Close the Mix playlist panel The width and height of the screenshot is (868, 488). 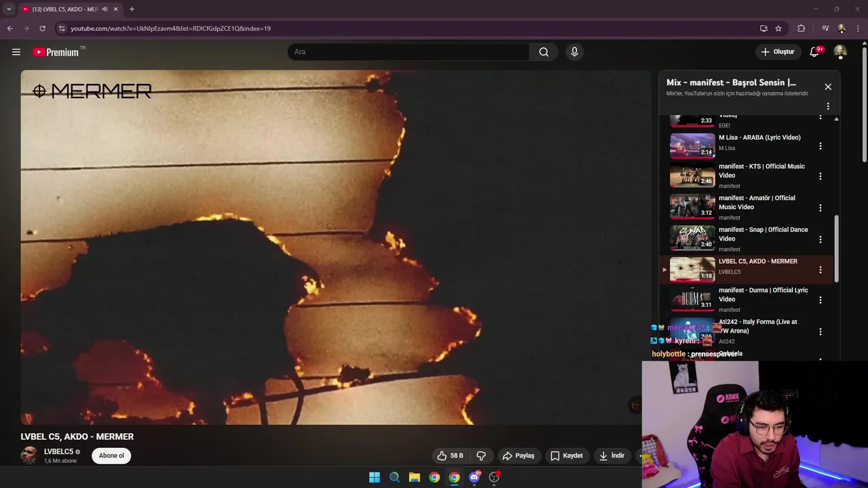point(828,87)
